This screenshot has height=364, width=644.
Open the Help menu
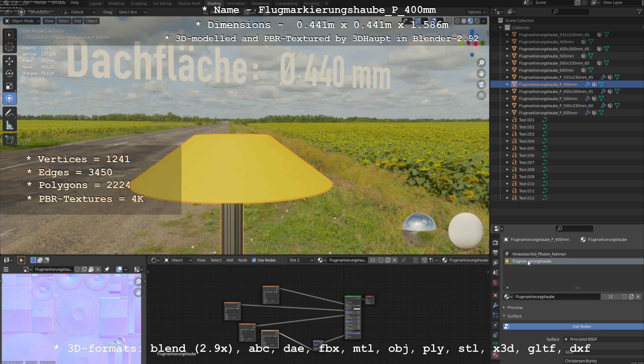[x=75, y=3]
